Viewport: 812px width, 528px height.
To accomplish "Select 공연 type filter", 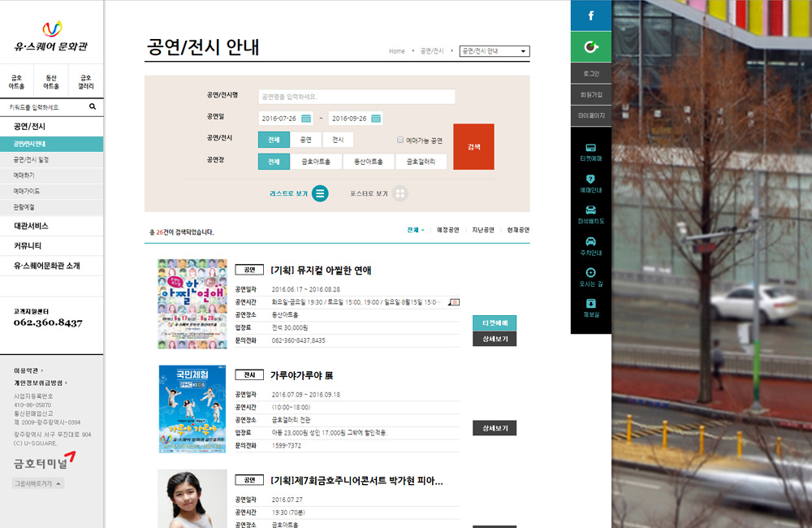I will (x=306, y=140).
